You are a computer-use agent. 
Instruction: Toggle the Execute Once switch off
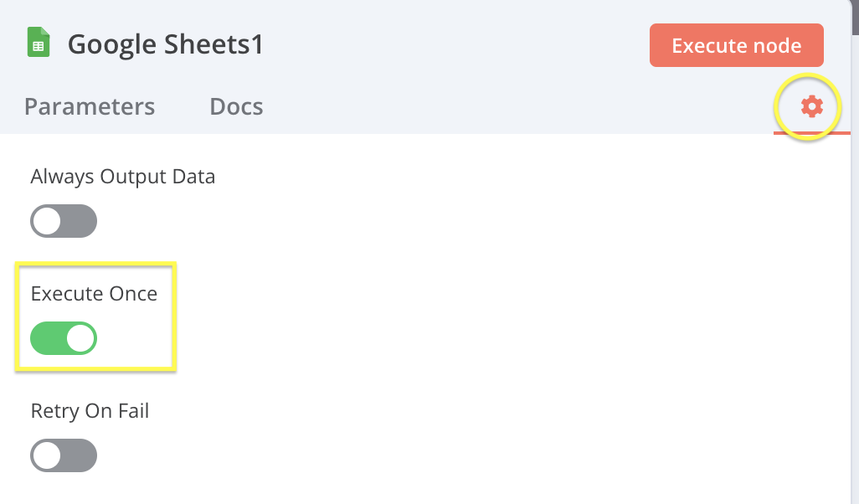pyautogui.click(x=64, y=338)
